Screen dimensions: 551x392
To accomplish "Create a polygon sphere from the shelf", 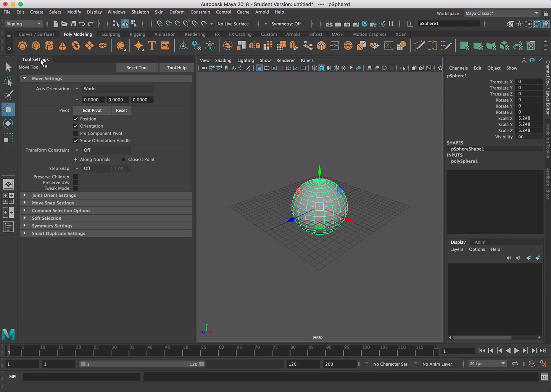I will click(x=23, y=46).
